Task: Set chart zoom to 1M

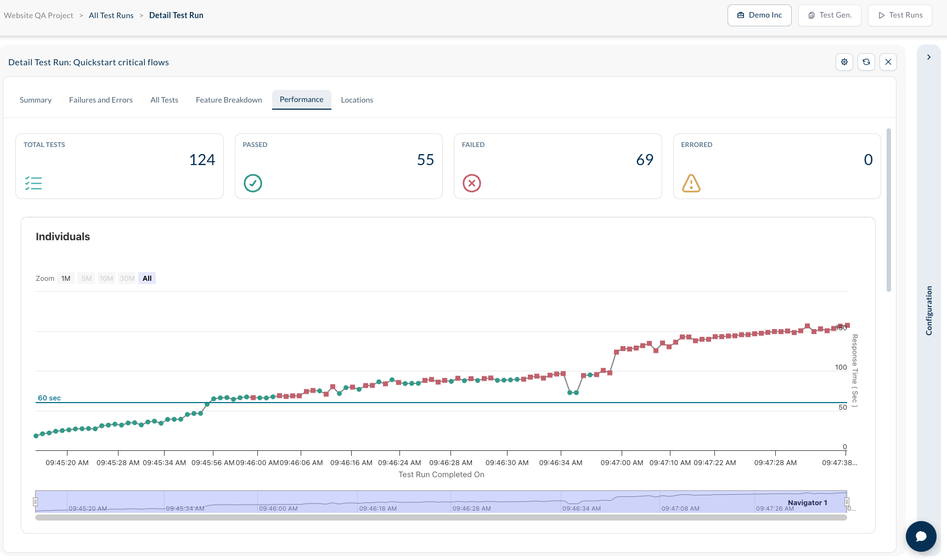Action: pos(66,279)
